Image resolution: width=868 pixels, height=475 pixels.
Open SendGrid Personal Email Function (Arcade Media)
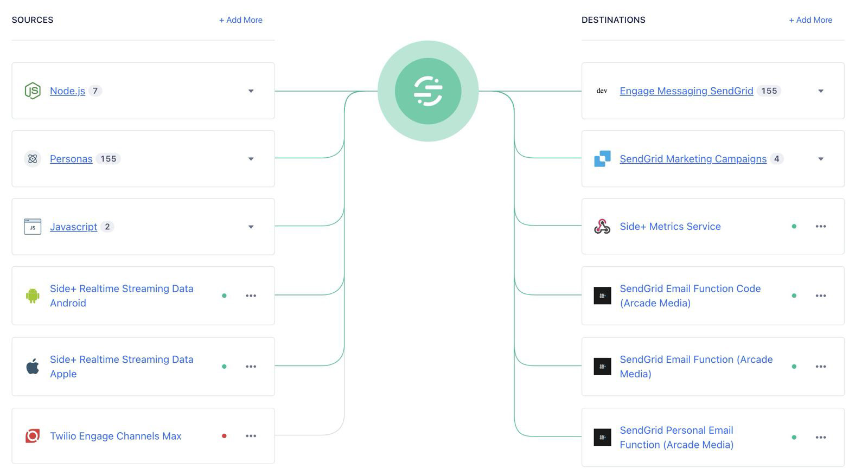pyautogui.click(x=676, y=437)
